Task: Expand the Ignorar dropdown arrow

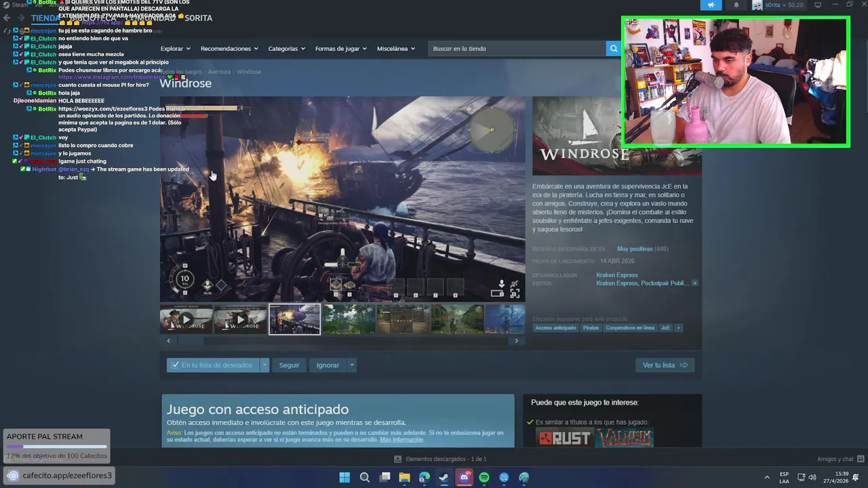Action: point(351,365)
